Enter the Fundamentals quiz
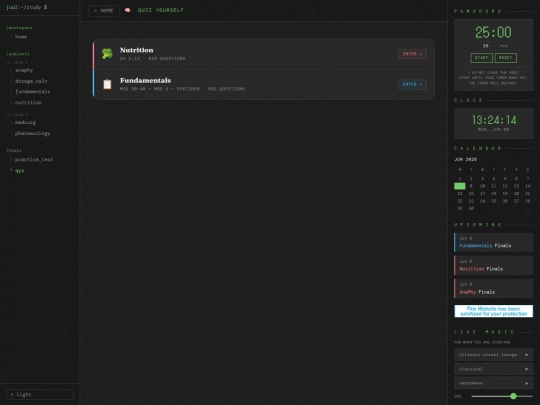The width and height of the screenshot is (540, 405). (x=412, y=84)
